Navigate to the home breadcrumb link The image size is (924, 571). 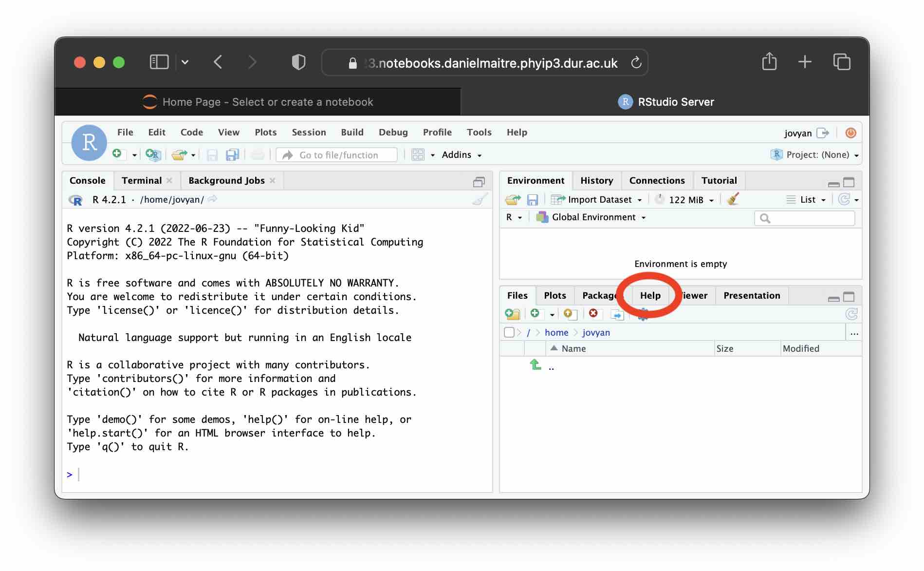556,332
